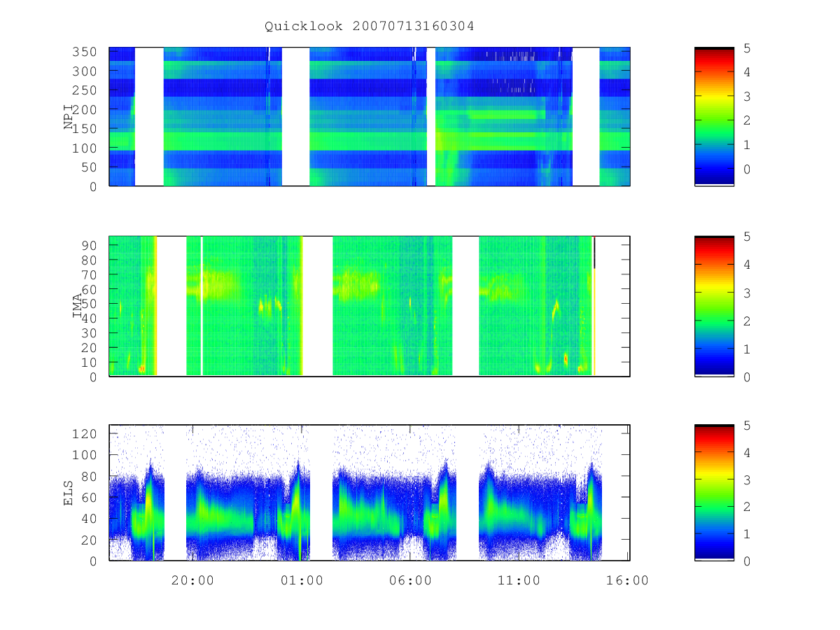Click the 20:00 time tick label
The height and width of the screenshot is (630, 840).
tap(192, 580)
